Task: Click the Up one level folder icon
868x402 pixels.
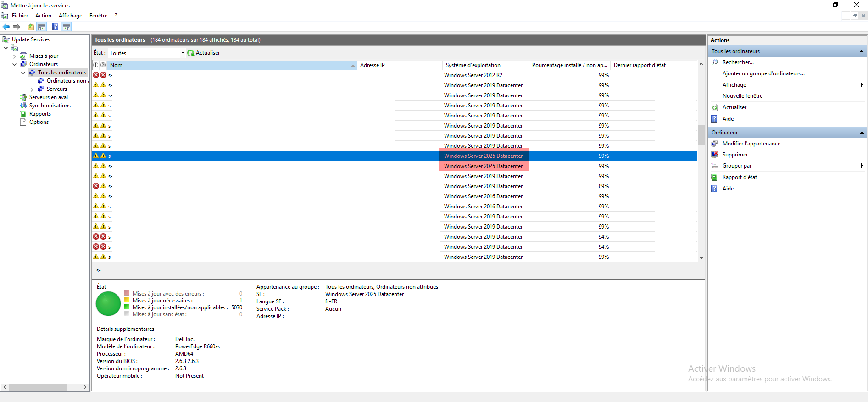Action: [31, 27]
